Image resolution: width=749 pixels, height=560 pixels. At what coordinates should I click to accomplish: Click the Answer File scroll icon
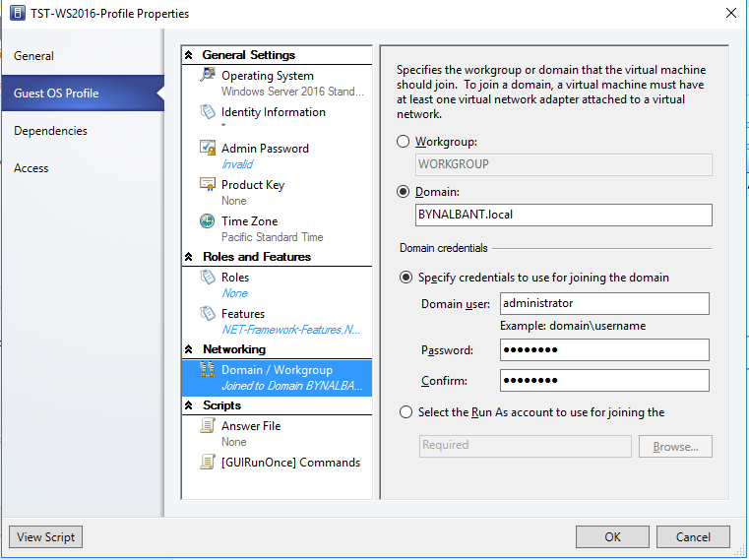[x=208, y=425]
